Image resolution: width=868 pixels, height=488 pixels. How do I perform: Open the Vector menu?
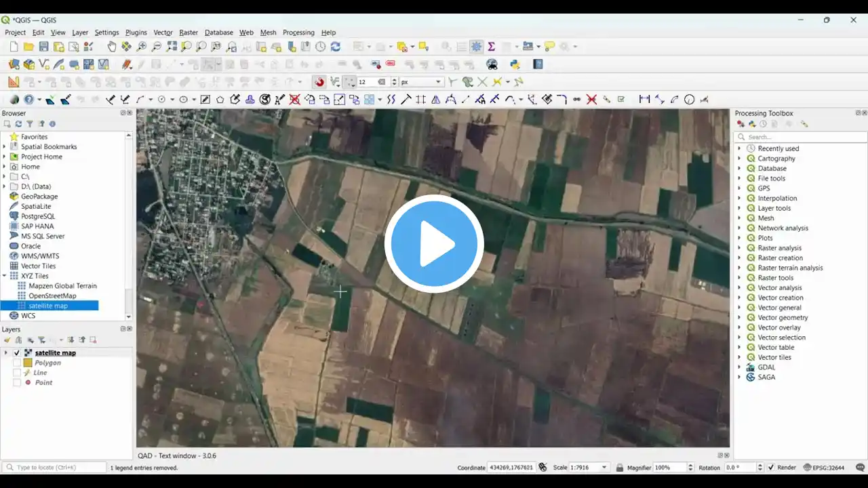(163, 33)
